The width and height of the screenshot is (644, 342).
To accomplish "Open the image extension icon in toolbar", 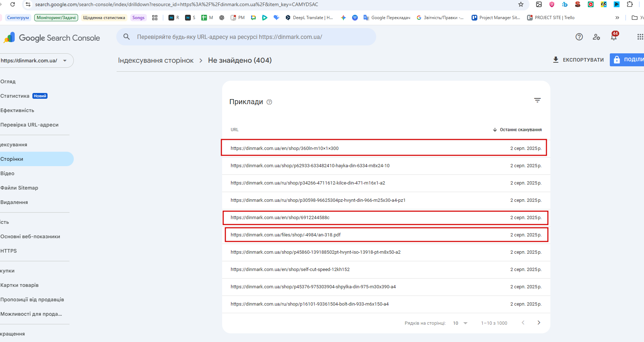I will pyautogui.click(x=539, y=4).
